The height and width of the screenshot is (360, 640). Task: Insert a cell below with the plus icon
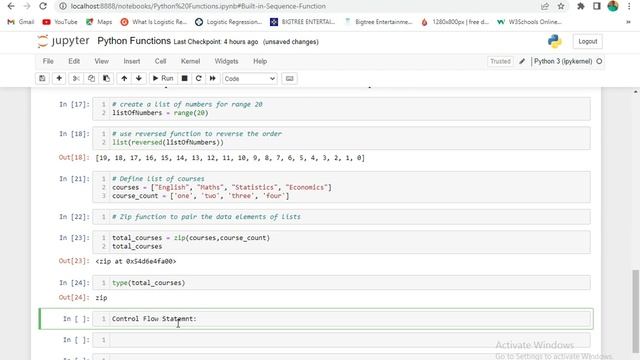tap(59, 78)
